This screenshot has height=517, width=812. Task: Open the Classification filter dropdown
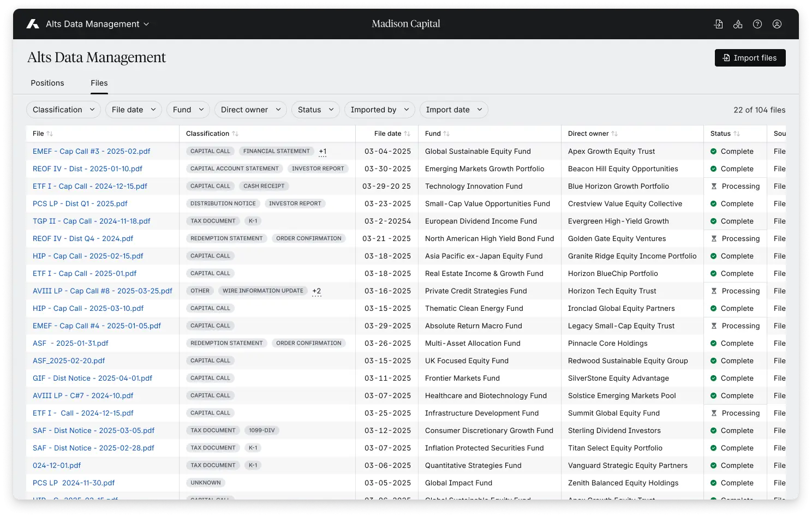[63, 110]
